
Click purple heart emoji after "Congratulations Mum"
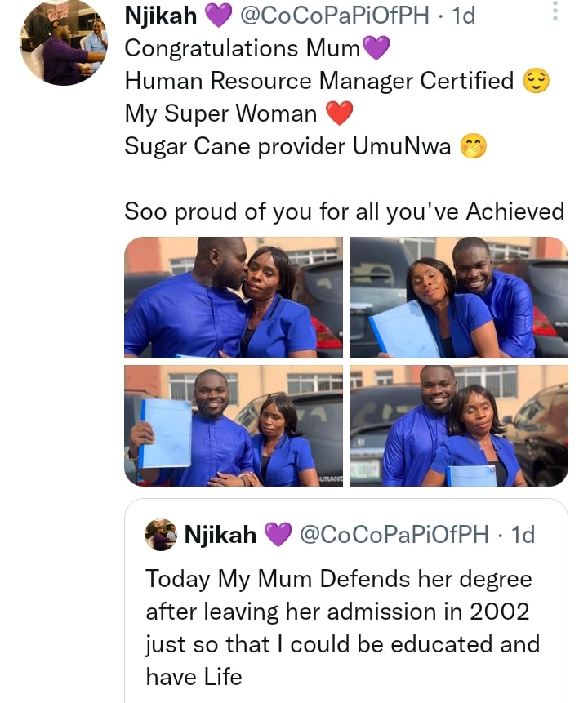click(375, 50)
